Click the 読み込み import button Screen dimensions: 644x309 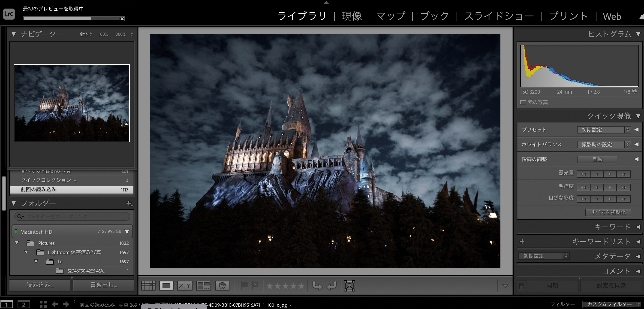40,285
